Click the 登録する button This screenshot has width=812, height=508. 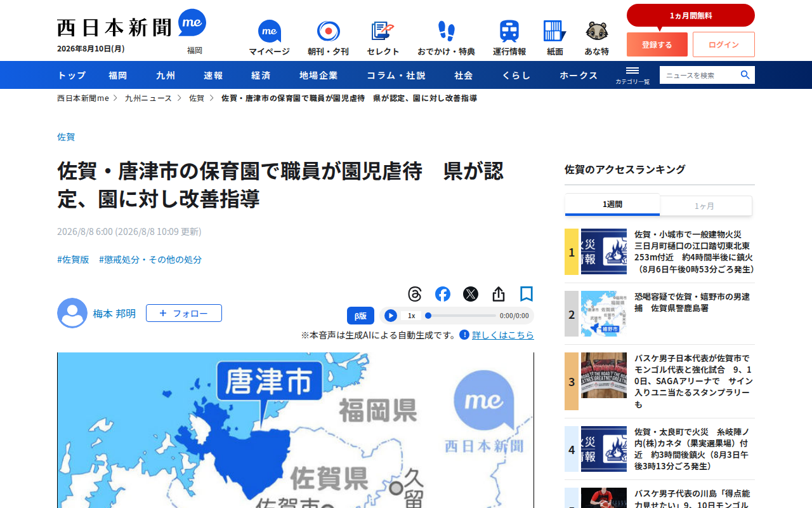(x=657, y=44)
